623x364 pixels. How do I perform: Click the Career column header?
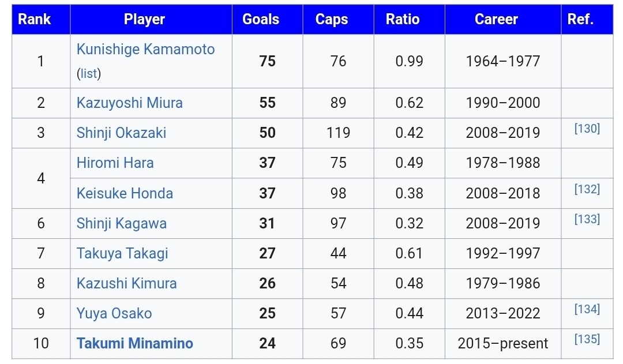496,19
